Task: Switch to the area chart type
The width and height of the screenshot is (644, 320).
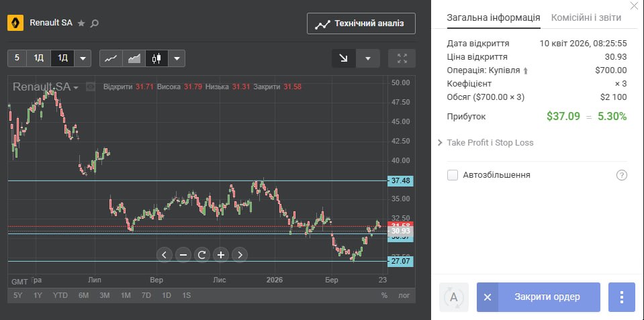Action: (x=134, y=58)
